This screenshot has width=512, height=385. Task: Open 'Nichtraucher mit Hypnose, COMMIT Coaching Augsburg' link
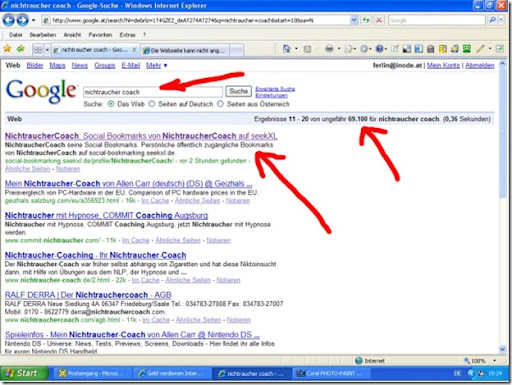point(106,215)
